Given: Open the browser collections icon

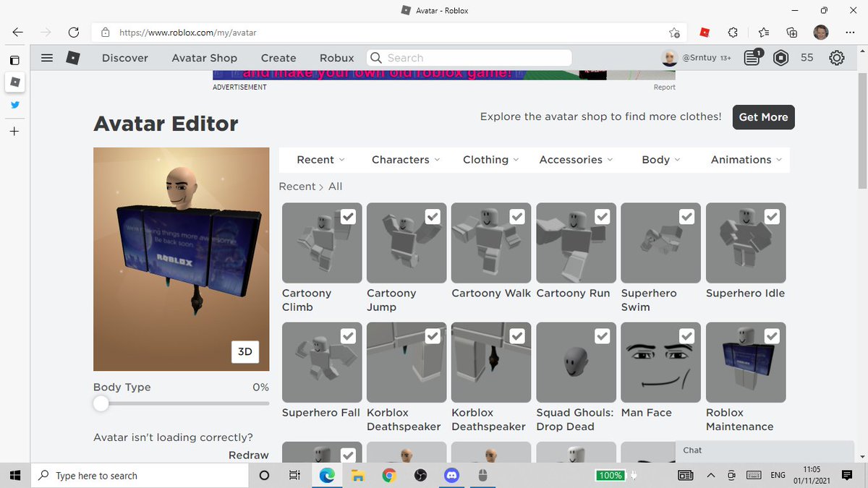Looking at the screenshot, I should click(792, 33).
